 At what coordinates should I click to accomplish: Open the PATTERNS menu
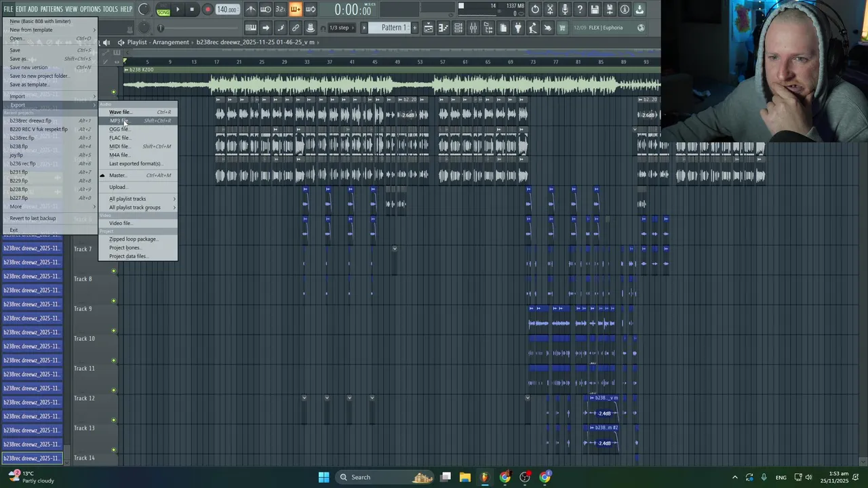[52, 9]
